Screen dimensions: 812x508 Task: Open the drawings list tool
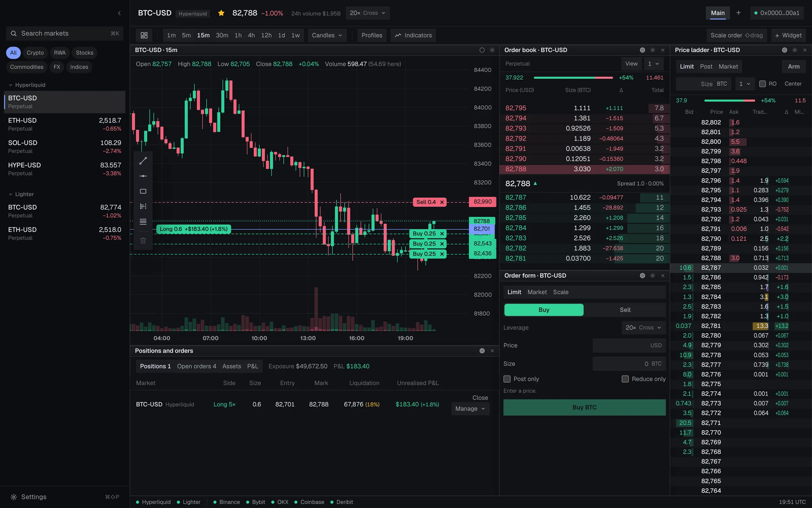pos(143,222)
